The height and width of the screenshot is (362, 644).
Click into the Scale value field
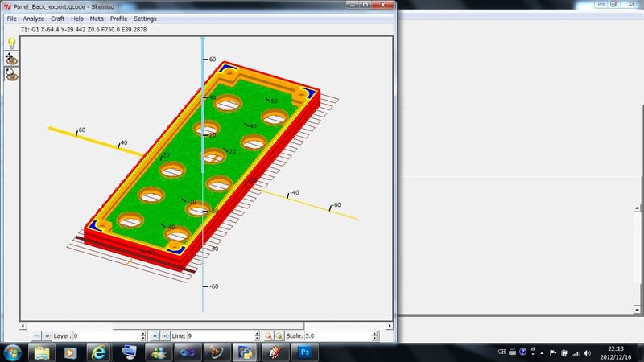338,336
